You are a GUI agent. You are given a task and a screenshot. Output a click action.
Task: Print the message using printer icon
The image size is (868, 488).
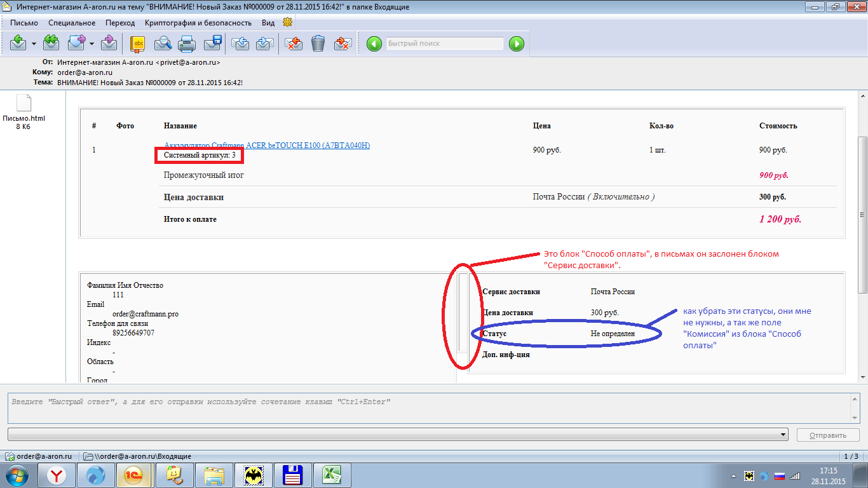pyautogui.click(x=187, y=43)
